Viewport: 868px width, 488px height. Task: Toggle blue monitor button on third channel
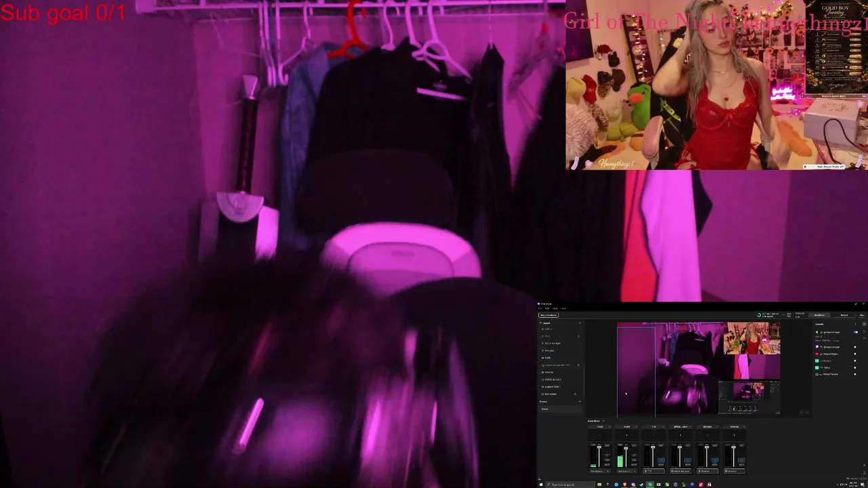coord(660,460)
